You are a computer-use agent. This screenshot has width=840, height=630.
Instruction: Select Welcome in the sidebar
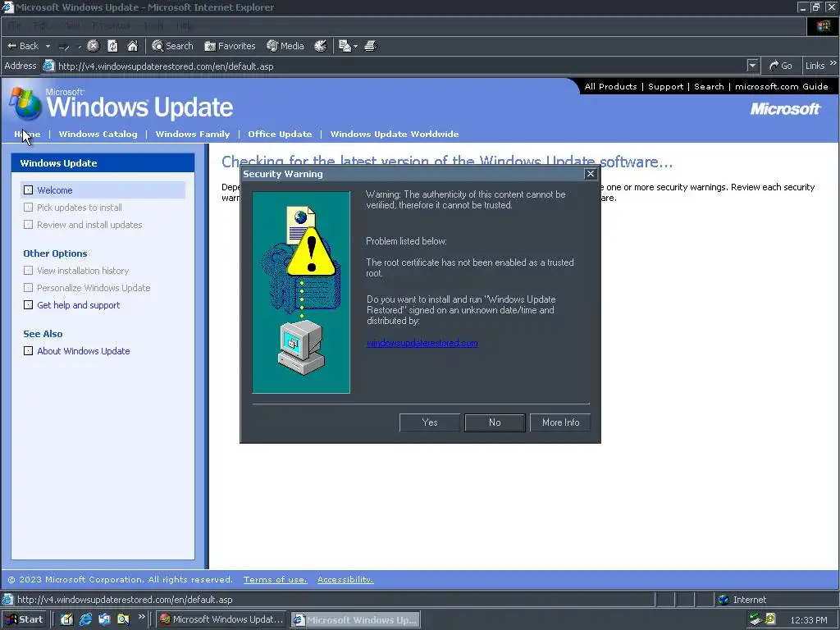click(55, 190)
